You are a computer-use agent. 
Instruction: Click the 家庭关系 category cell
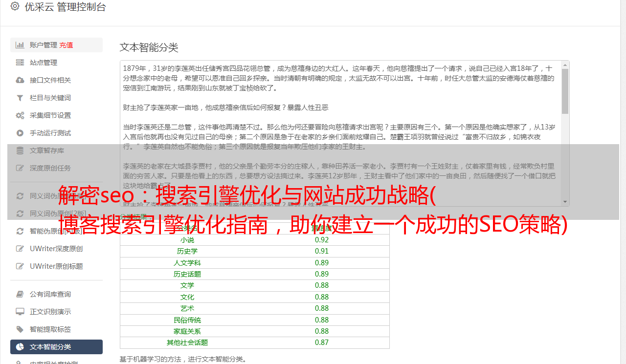187,331
